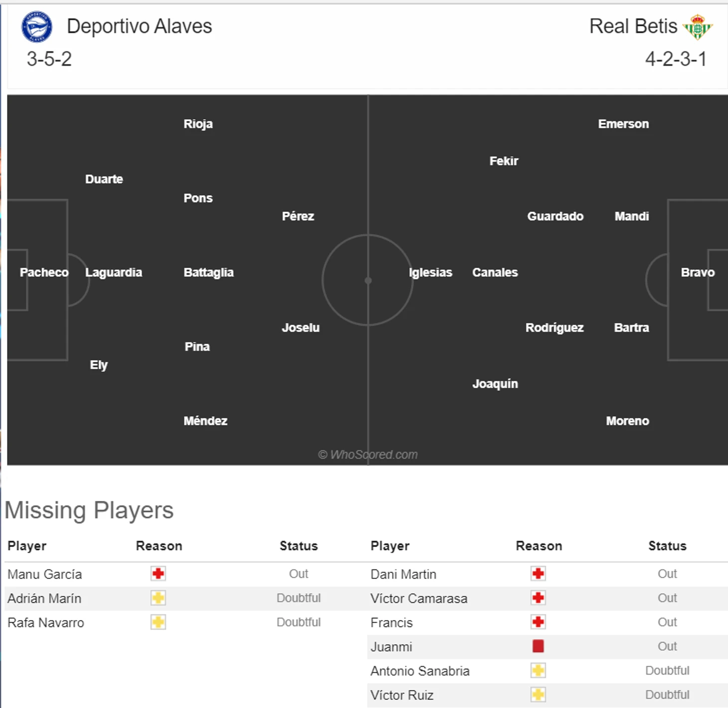The height and width of the screenshot is (708, 728).
Task: Select goalkeeper Pacheco on the pitch
Action: (x=44, y=272)
